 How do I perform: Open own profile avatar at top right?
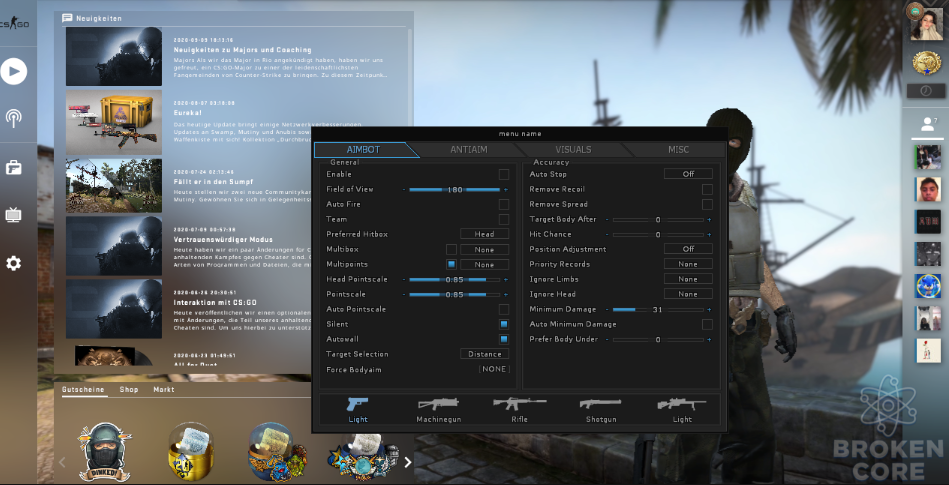point(927,24)
